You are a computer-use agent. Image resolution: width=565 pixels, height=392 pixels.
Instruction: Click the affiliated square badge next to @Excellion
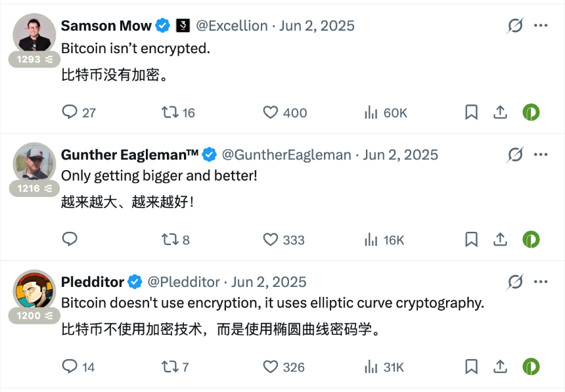coord(181,26)
